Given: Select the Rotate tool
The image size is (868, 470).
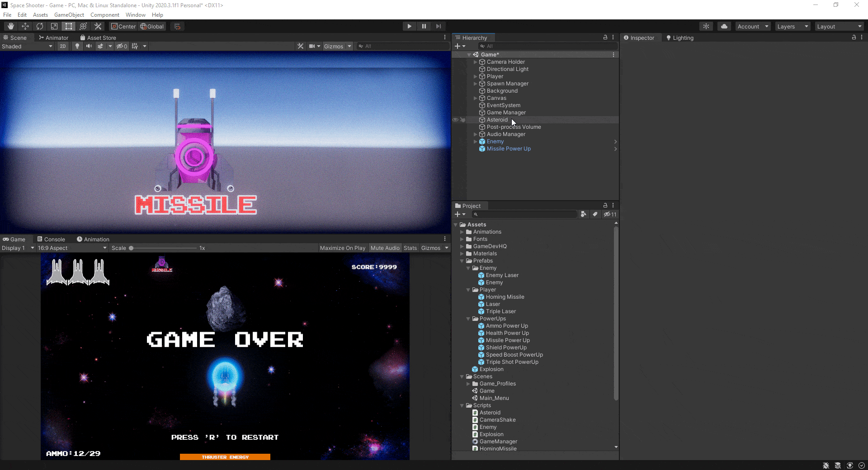Looking at the screenshot, I should pos(40,26).
